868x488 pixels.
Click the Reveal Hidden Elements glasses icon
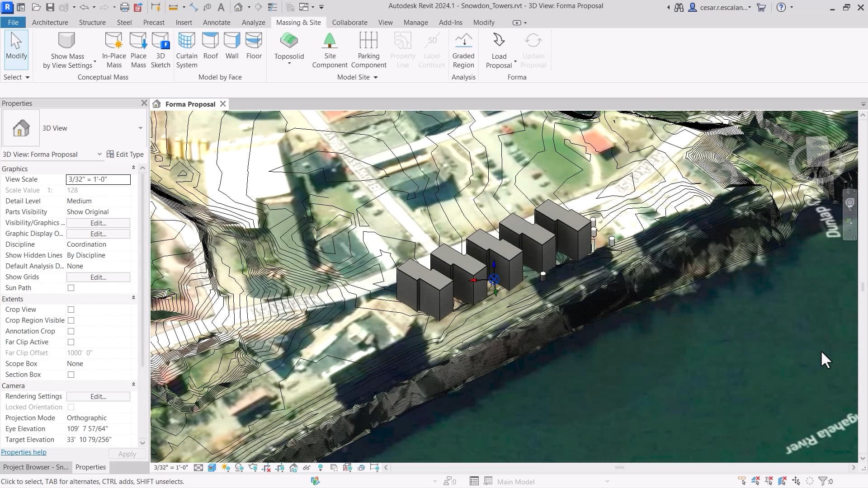point(307,468)
